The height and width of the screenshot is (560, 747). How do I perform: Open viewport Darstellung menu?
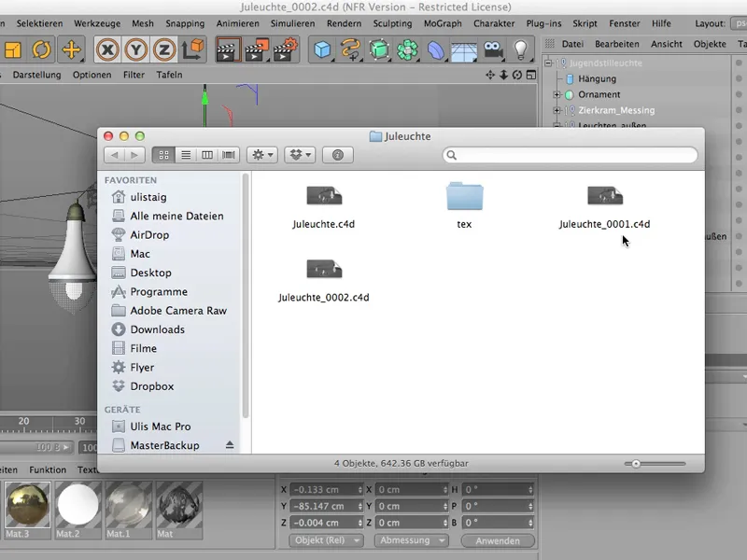click(x=36, y=75)
